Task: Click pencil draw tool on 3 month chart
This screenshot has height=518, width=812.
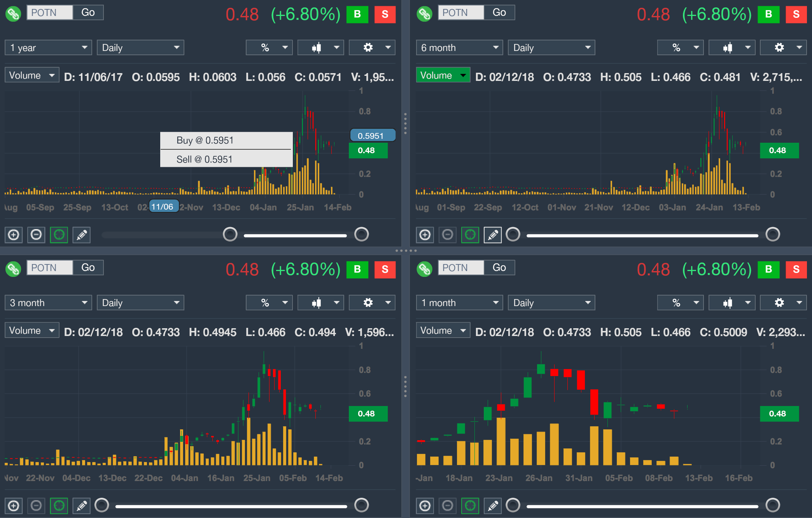Action: [x=82, y=506]
